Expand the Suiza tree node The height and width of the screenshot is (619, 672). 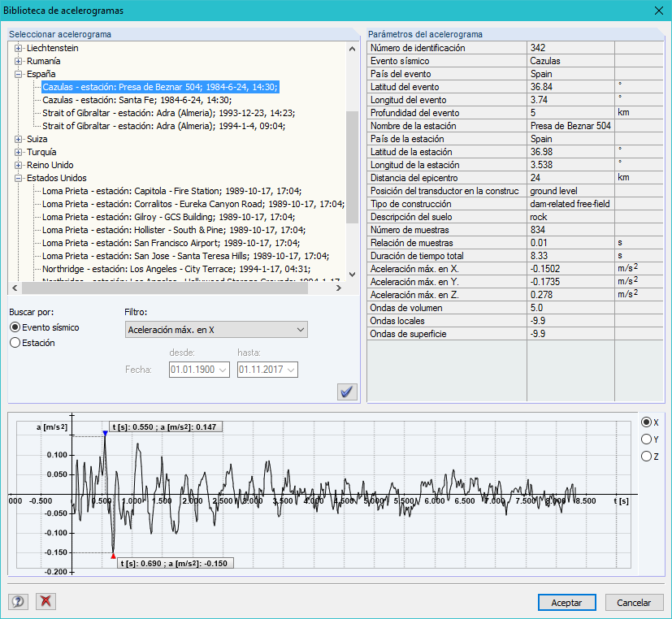[x=18, y=139]
